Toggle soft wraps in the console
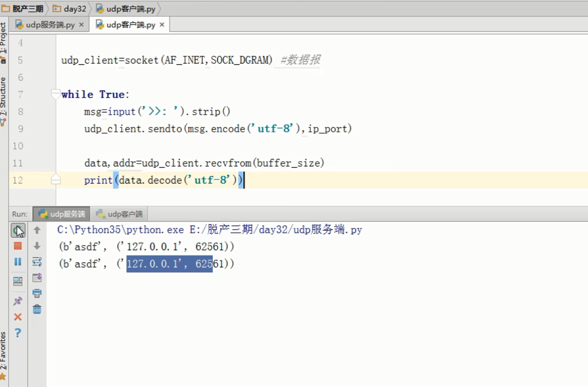The height and width of the screenshot is (387, 588). [x=37, y=262]
